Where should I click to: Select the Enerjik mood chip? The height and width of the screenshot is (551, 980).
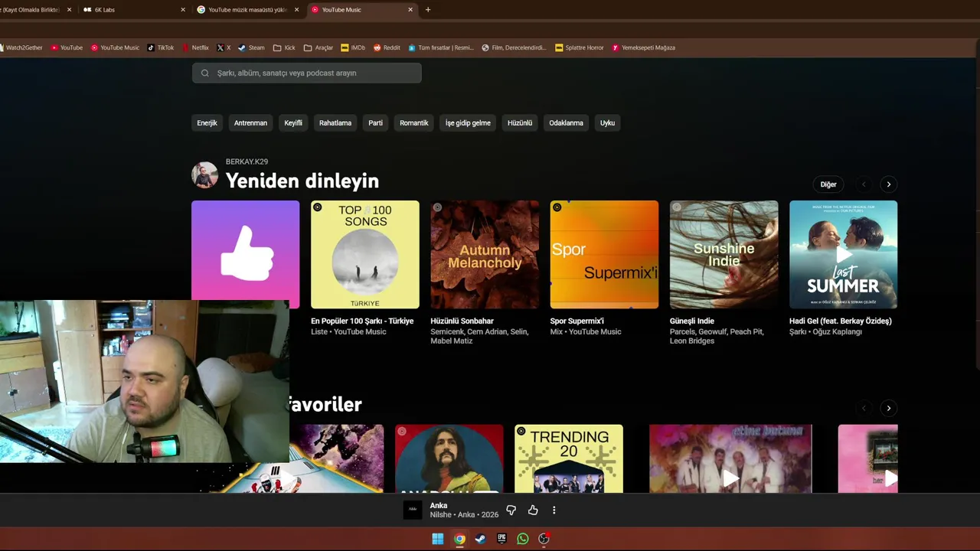coord(207,122)
